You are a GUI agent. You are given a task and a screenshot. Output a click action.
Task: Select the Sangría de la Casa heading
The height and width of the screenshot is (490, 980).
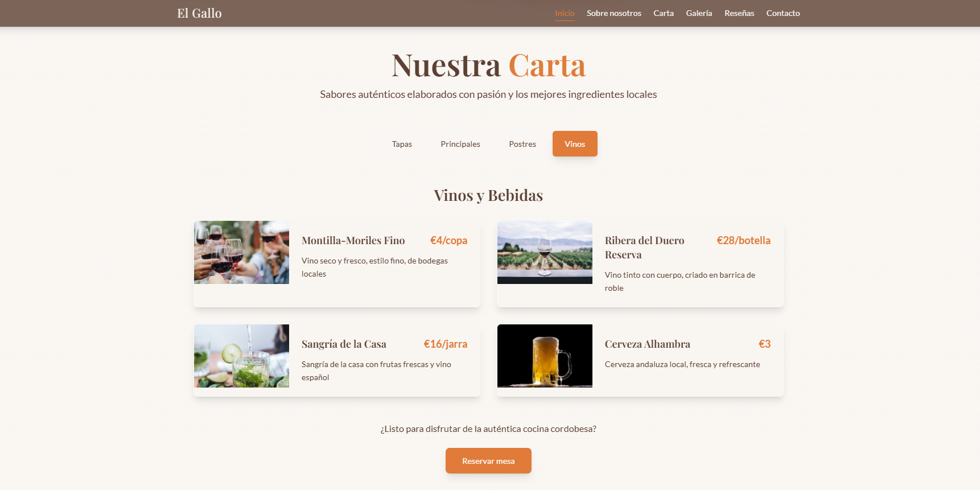tap(344, 344)
